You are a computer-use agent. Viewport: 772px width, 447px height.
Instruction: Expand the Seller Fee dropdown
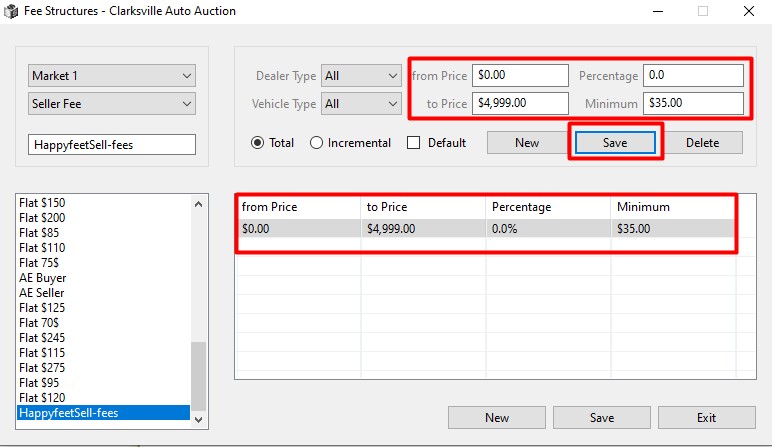pyautogui.click(x=112, y=104)
